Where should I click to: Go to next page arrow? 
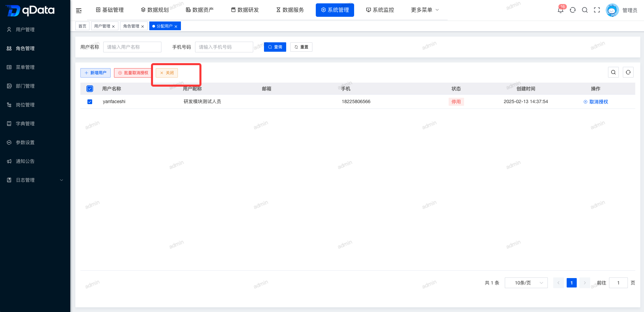click(585, 283)
